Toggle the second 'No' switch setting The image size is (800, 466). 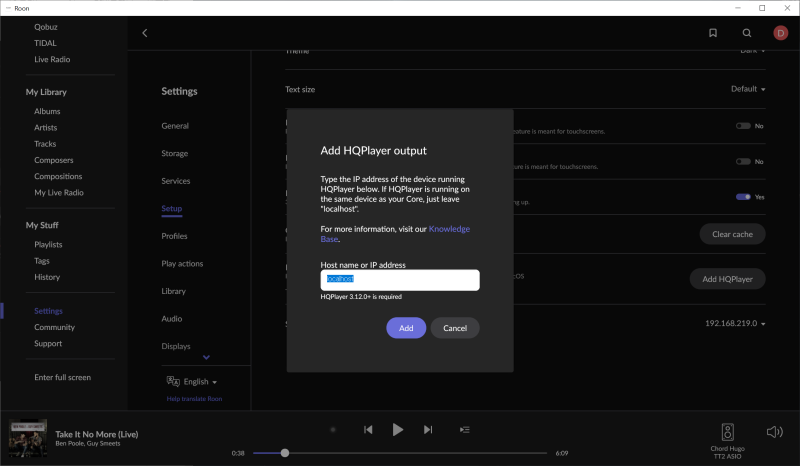tap(743, 161)
